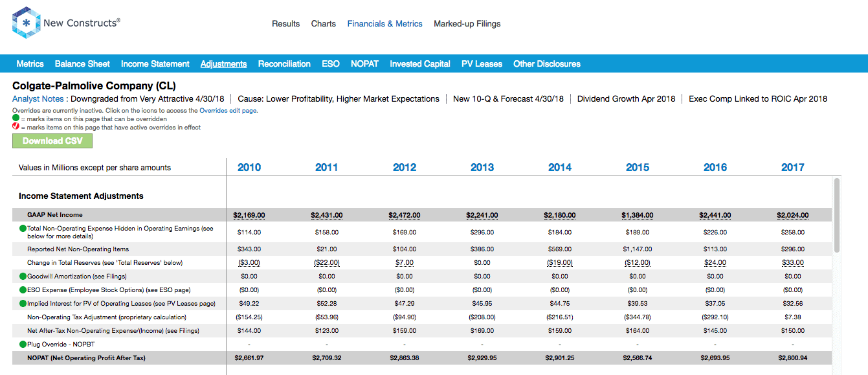Click green override dot for Implied Interest
This screenshot has width=868, height=375.
pos(23,303)
